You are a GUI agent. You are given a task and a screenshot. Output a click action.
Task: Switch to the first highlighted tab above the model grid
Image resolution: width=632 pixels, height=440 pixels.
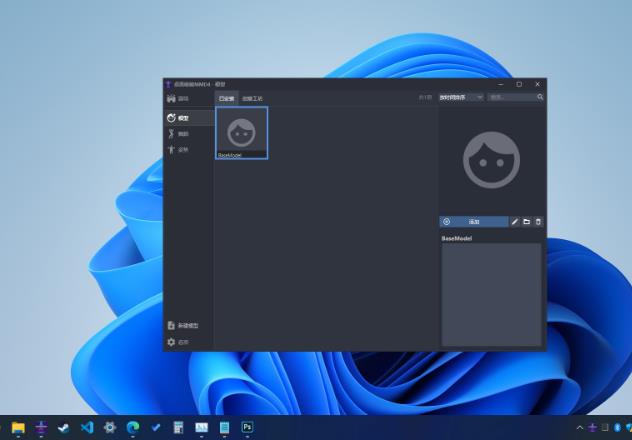click(x=227, y=98)
